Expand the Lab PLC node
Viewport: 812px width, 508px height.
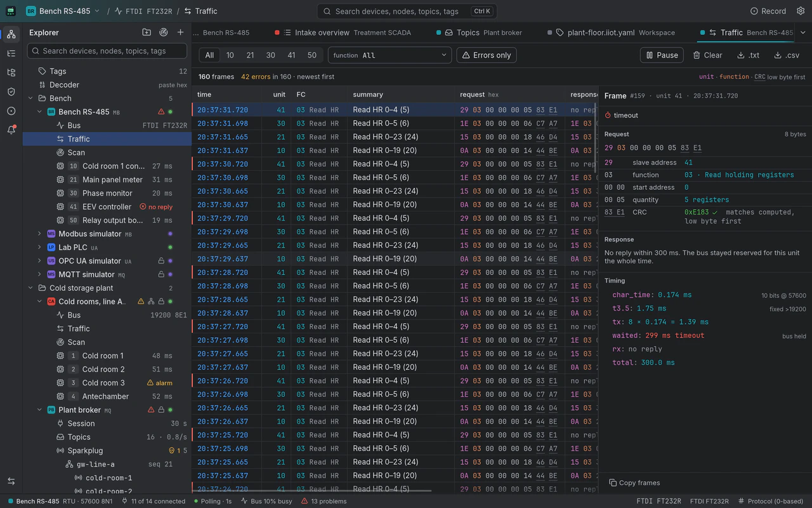(x=39, y=248)
